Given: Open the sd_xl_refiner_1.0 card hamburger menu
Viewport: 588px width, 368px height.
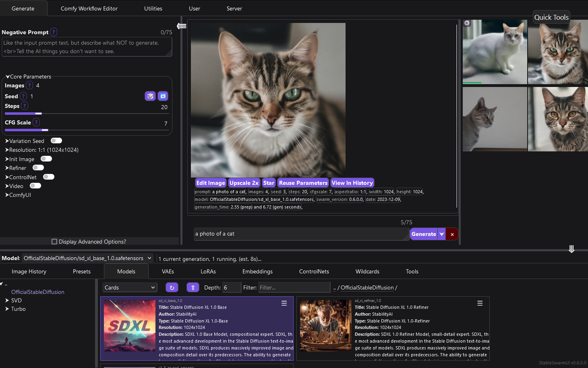Looking at the screenshot, I should point(480,304).
